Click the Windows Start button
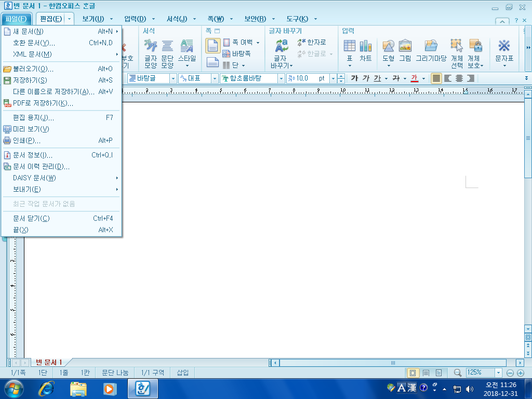This screenshot has height=399, width=532. coord(14,389)
